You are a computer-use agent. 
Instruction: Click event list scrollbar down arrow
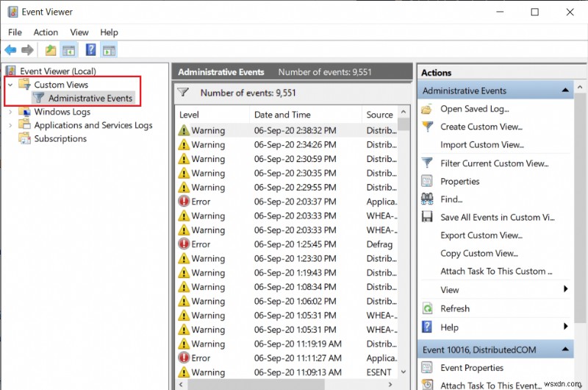pos(404,372)
